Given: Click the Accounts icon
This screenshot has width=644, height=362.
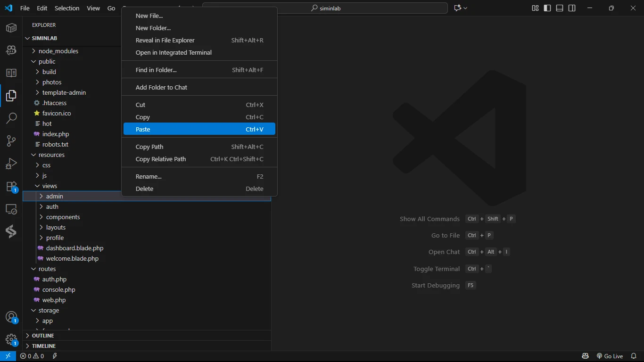Looking at the screenshot, I should pyautogui.click(x=11, y=317).
